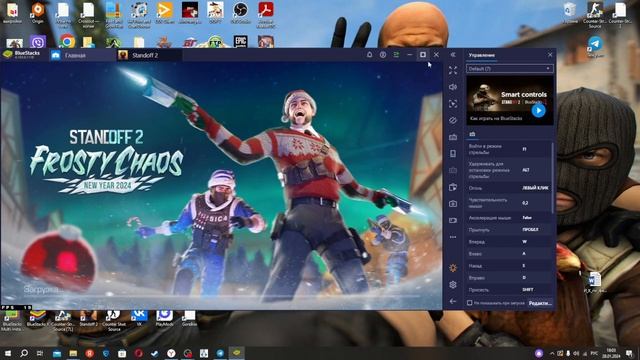The height and width of the screenshot is (360, 640).
Task: Open the Telegram desktop shortcut
Action: click(595, 46)
